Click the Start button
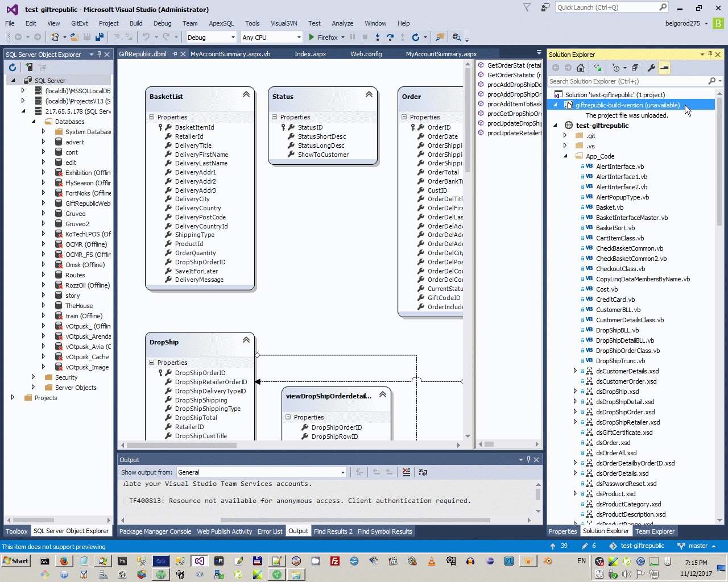Screen dimensions: 728x582 [16, 561]
